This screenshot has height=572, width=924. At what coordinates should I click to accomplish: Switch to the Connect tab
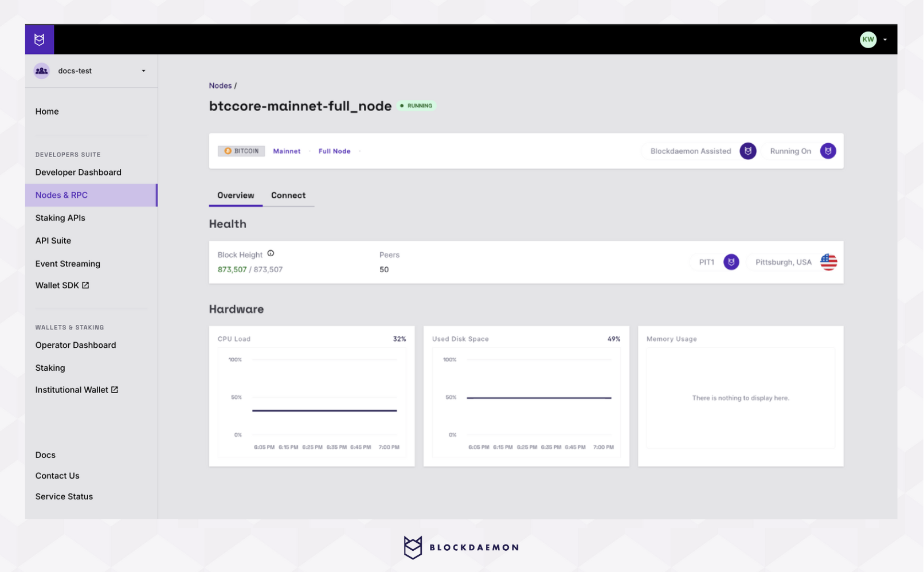(288, 195)
